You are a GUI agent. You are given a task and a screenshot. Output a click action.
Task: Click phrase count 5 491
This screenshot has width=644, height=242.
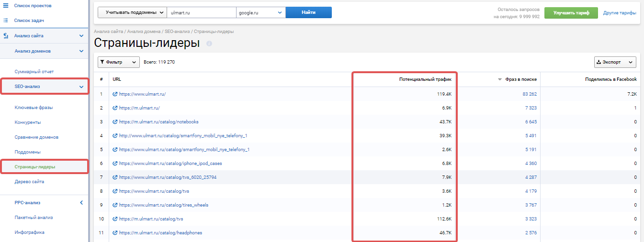531,136
